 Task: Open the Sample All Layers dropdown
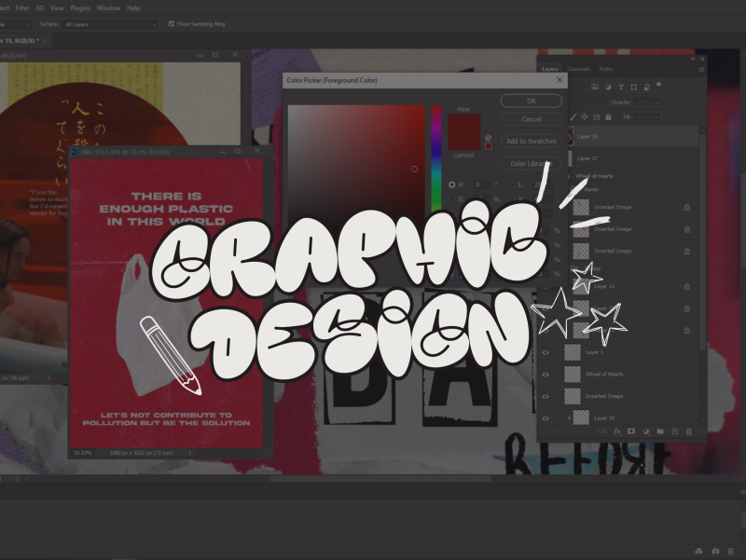(110, 24)
